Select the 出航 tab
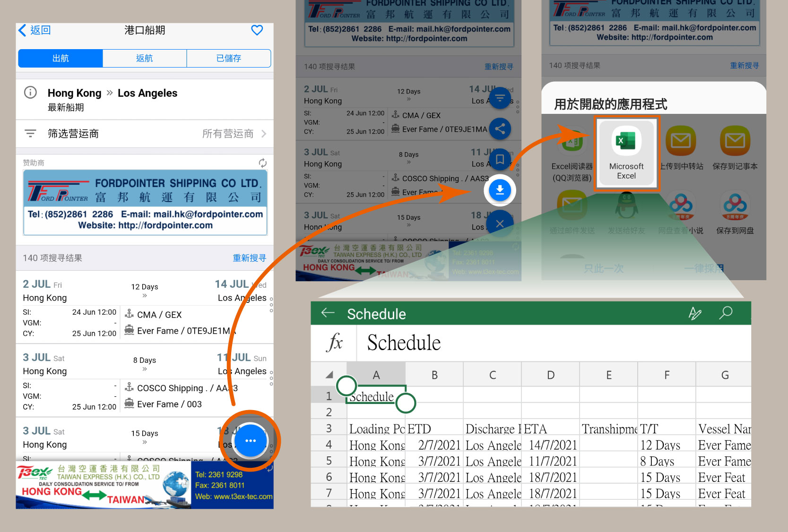 point(61,58)
